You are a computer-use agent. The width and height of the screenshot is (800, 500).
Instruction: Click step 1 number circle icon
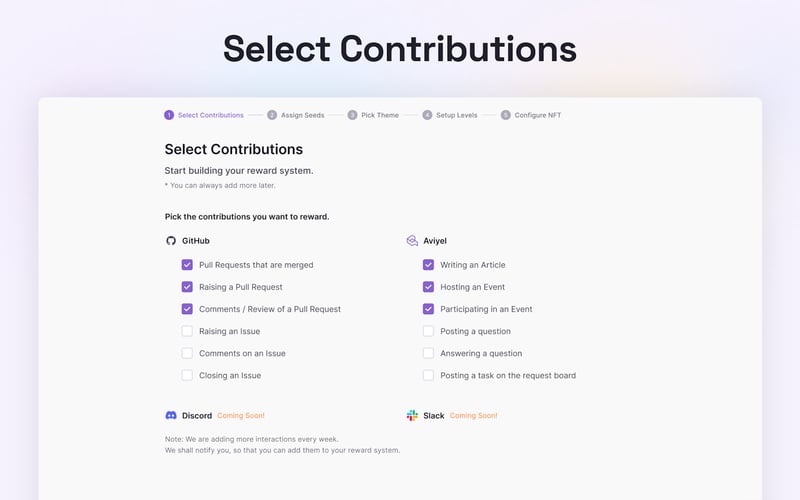click(169, 115)
